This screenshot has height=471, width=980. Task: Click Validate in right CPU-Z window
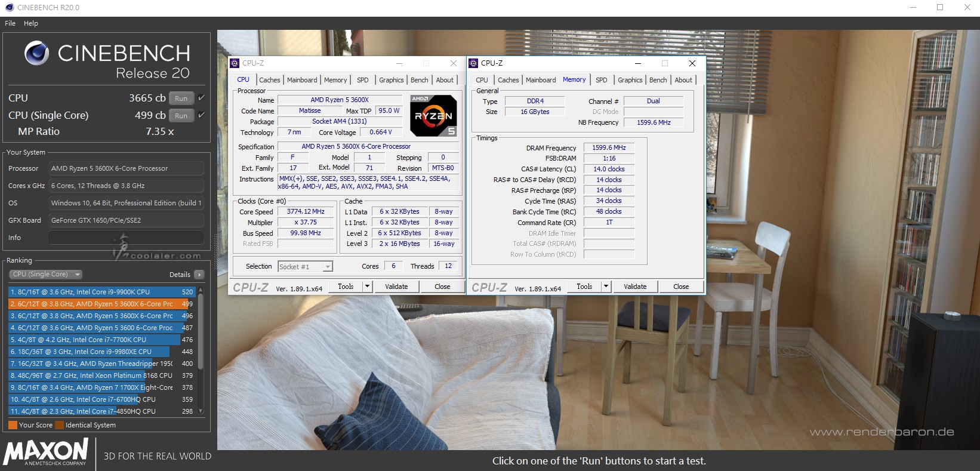click(x=635, y=287)
